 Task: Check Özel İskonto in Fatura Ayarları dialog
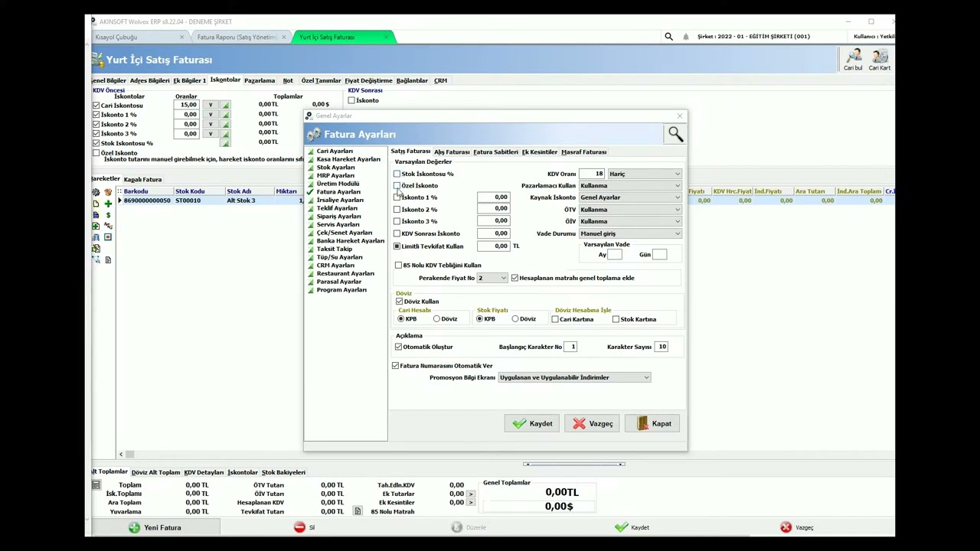(x=397, y=185)
